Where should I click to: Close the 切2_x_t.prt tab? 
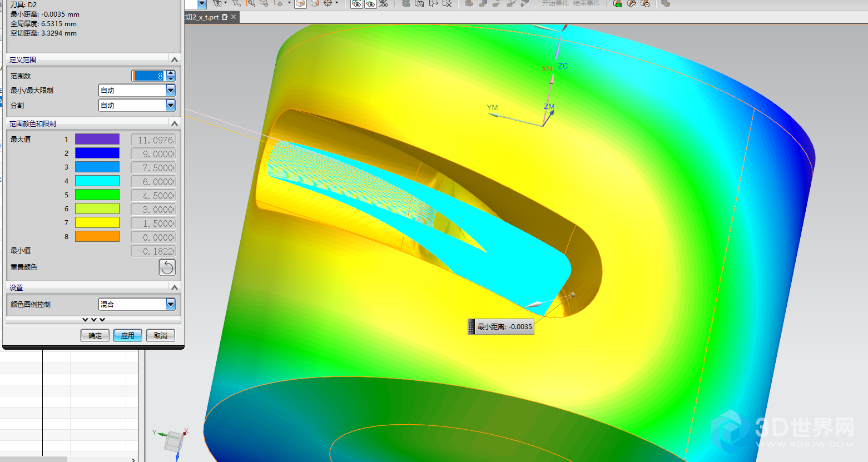click(x=234, y=17)
